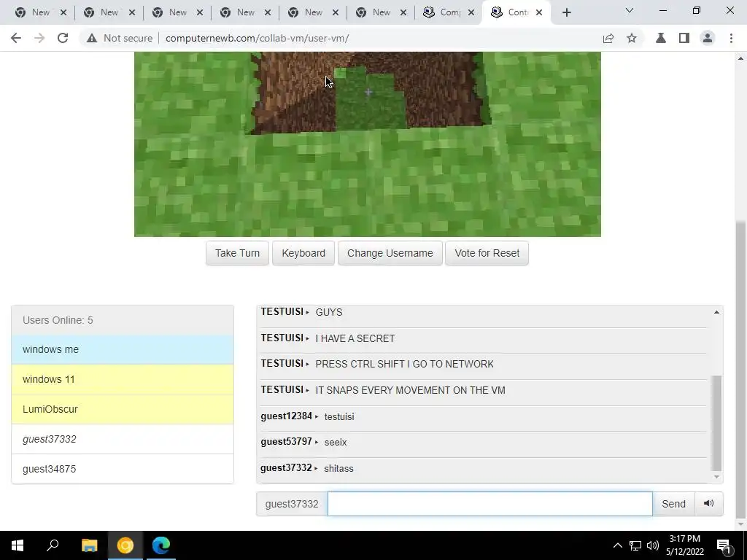
Task: Open the Windows Start menu
Action: point(18,545)
